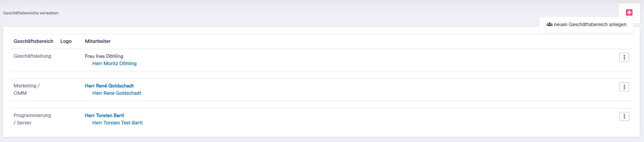Click the Geschäftsbereich column header
Screen dimensions: 644x142
coord(33,41)
